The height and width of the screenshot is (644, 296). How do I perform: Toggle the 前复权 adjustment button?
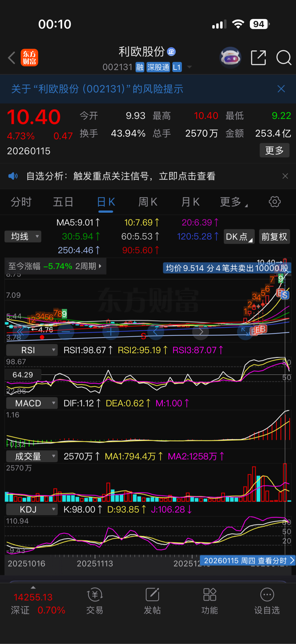click(x=274, y=236)
